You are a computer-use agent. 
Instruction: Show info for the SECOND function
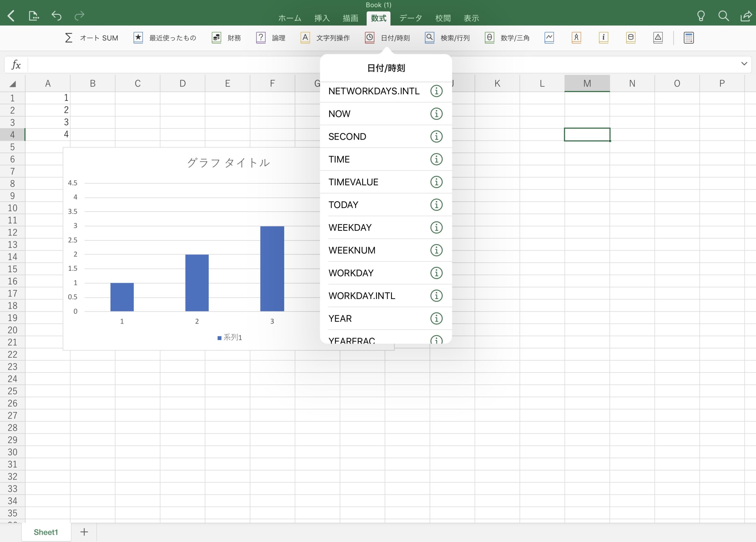pyautogui.click(x=436, y=136)
